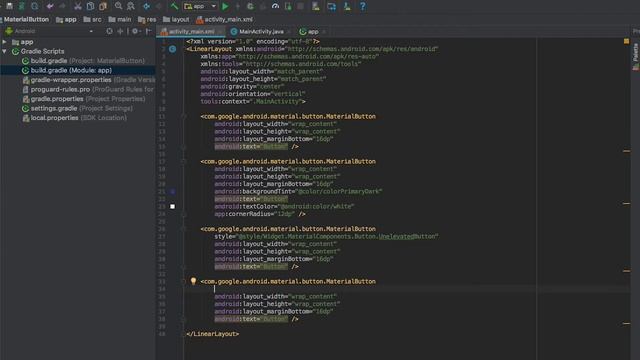Click activity_main.xml breadcrumb item
The image size is (640, 360).
click(224, 19)
